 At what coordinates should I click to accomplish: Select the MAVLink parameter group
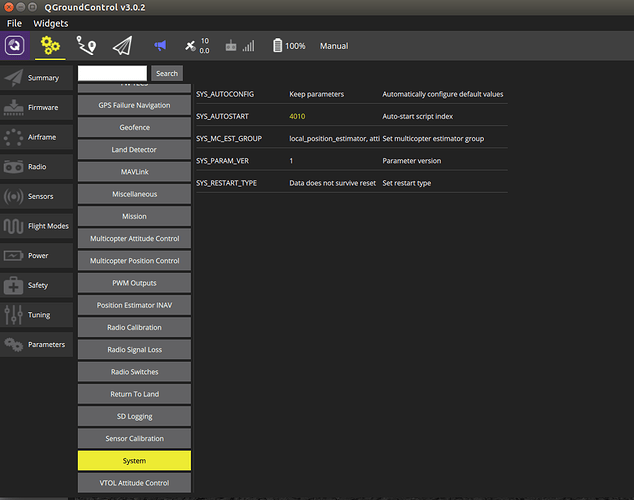(134, 172)
